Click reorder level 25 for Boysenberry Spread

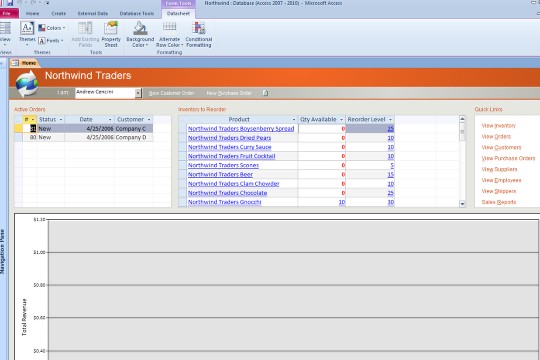pos(391,128)
